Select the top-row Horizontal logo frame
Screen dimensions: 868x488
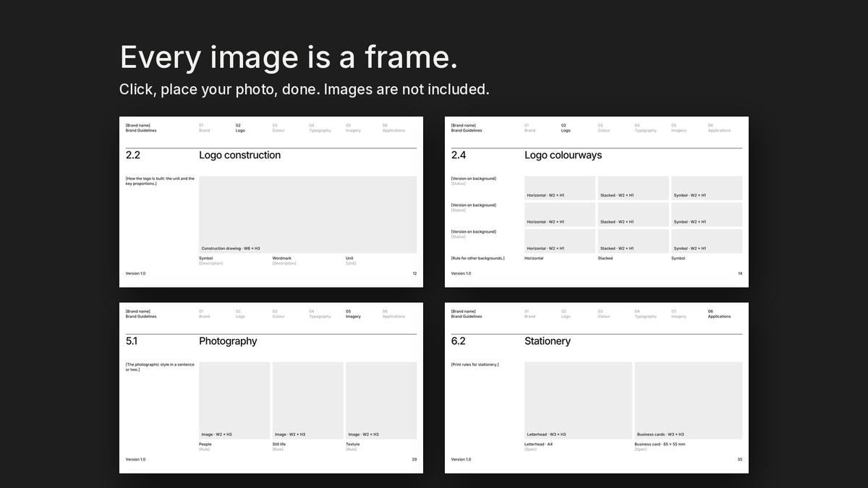point(560,188)
